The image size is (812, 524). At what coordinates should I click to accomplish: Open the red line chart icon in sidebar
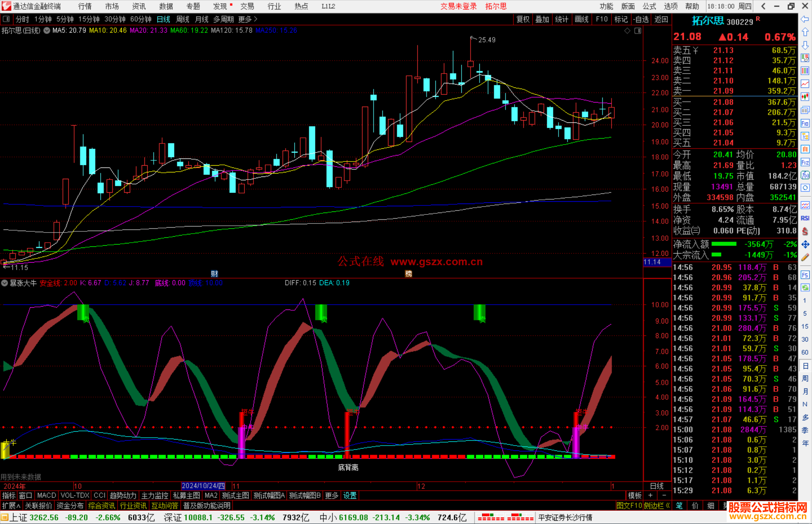coord(805,84)
